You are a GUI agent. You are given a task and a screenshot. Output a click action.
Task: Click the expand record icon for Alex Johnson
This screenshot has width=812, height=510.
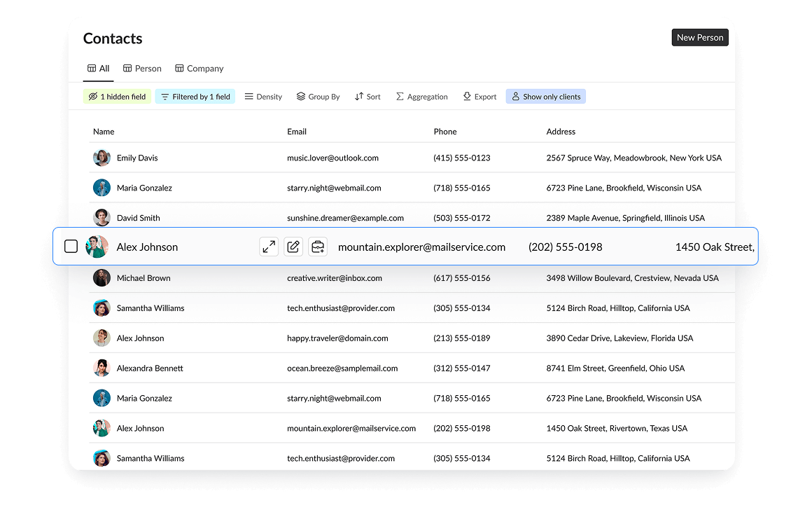click(269, 247)
